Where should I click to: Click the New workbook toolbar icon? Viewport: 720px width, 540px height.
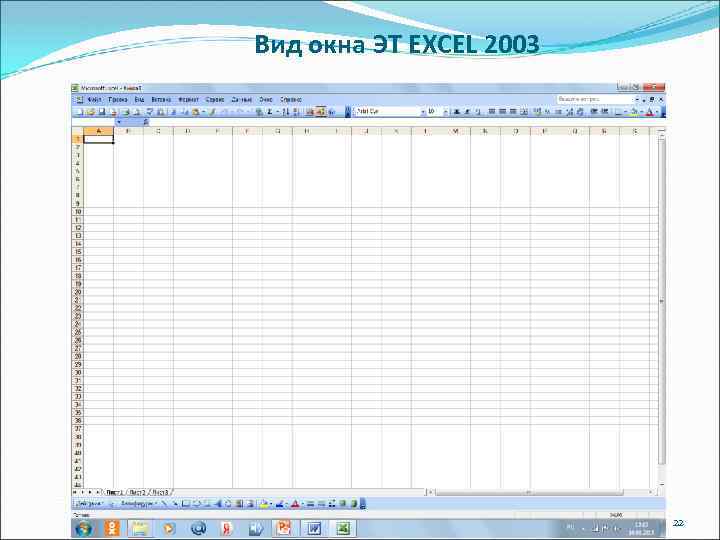(79, 112)
